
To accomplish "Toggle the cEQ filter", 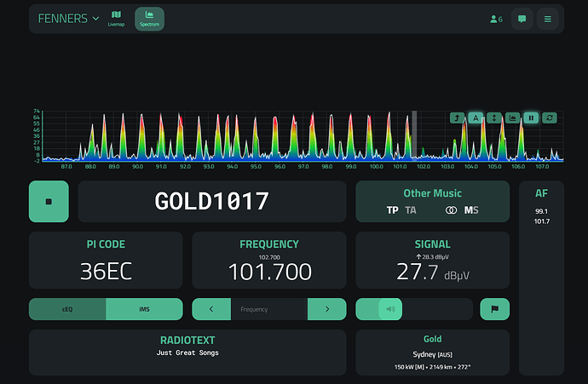I will pyautogui.click(x=67, y=309).
